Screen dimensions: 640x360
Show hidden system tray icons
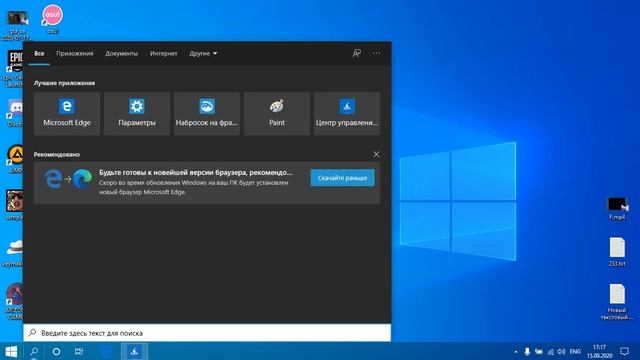pyautogui.click(x=516, y=351)
